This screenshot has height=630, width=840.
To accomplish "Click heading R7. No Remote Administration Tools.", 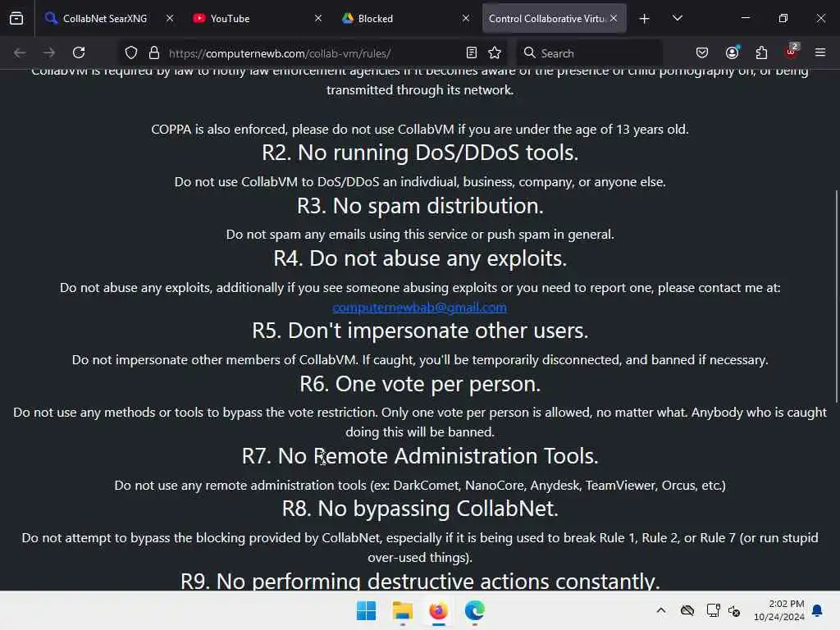I will pyautogui.click(x=420, y=456).
